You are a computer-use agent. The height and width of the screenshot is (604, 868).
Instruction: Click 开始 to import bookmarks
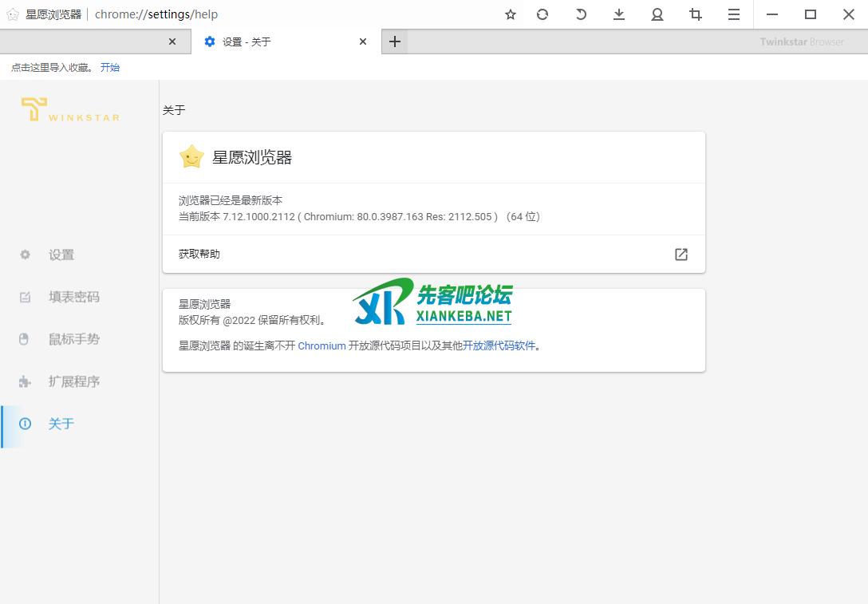click(110, 68)
